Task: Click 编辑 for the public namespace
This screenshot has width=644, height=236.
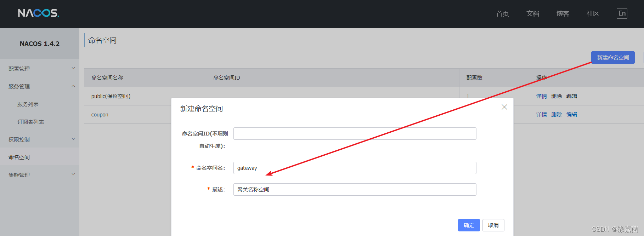Action: (572, 96)
